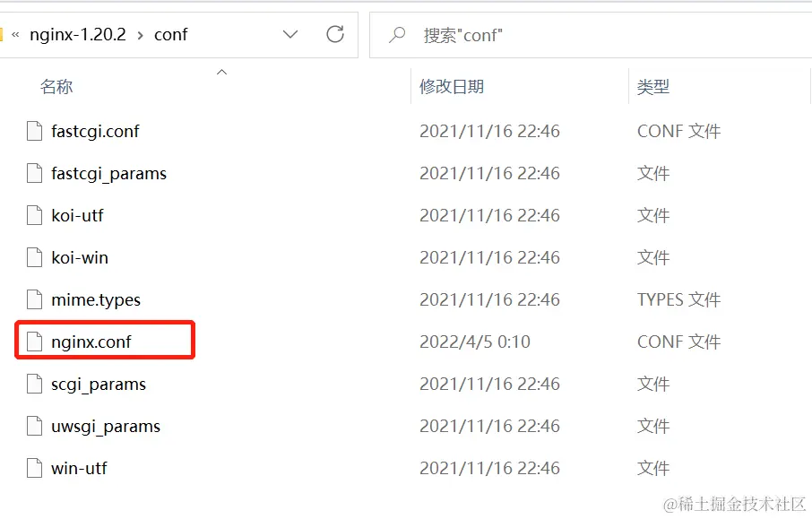Expand the chevron after nginx-1.20.2
The height and width of the screenshot is (519, 812).
[141, 35]
